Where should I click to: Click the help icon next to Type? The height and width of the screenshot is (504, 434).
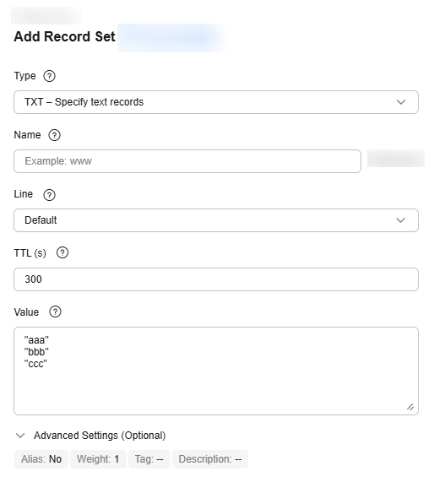pos(49,76)
